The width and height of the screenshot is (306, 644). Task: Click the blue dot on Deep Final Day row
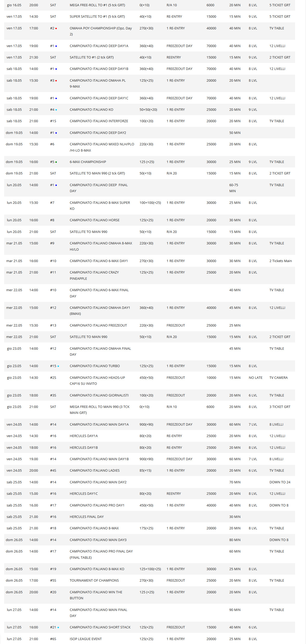[56, 185]
